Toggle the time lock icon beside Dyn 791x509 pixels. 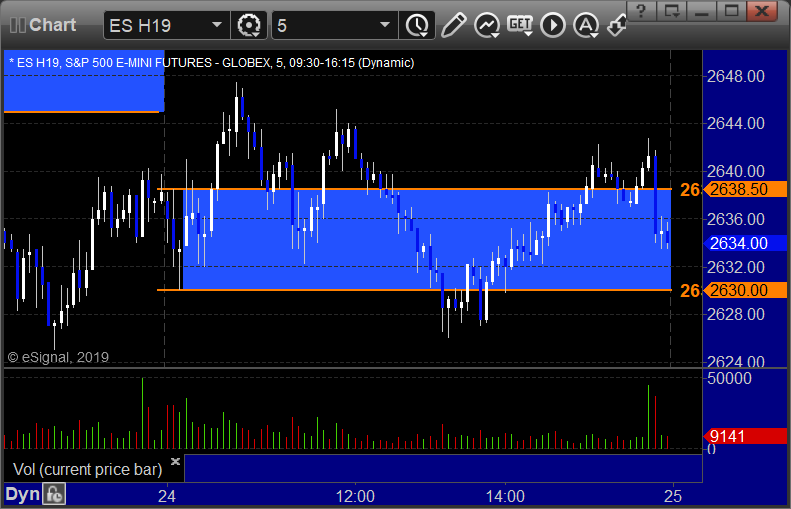pos(53,494)
